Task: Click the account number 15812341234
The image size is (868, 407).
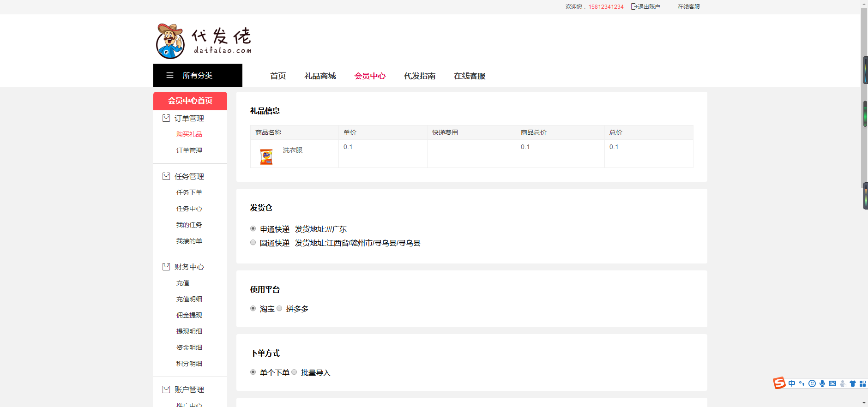Action: (606, 6)
